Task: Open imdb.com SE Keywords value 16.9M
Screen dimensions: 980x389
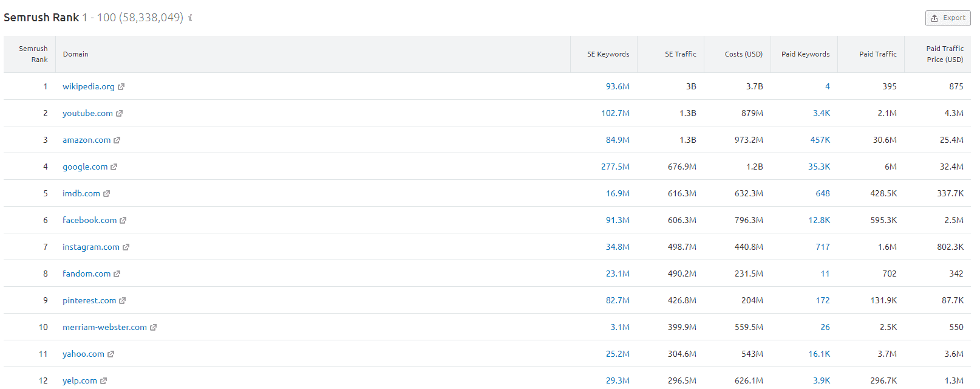Action: (618, 193)
